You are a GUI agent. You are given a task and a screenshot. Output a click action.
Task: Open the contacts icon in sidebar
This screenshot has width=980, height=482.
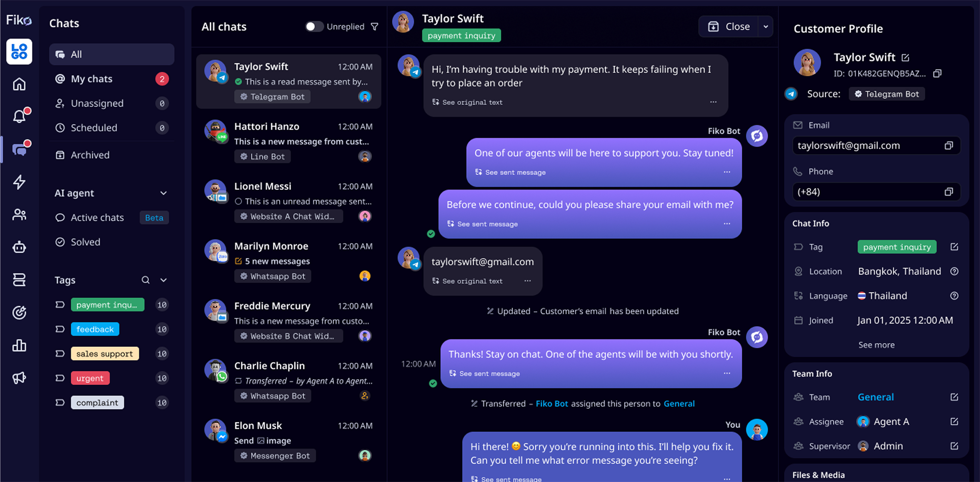(19, 215)
